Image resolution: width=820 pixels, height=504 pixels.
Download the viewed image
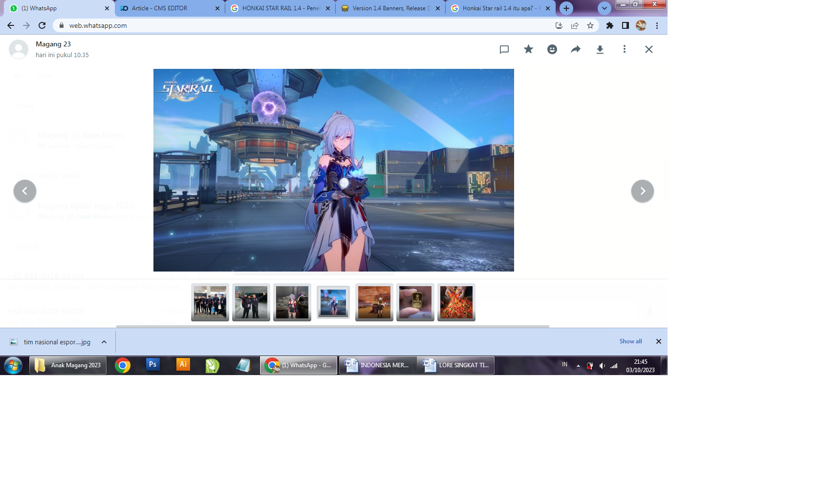[600, 49]
